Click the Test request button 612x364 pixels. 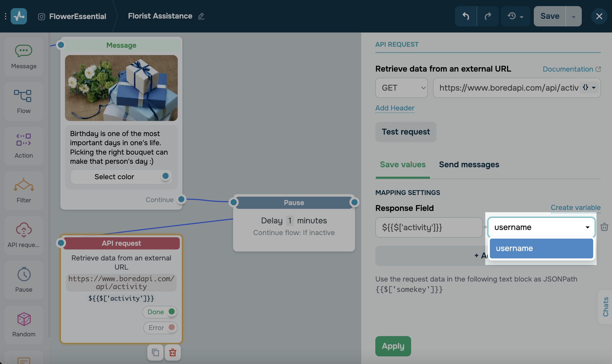pos(406,132)
